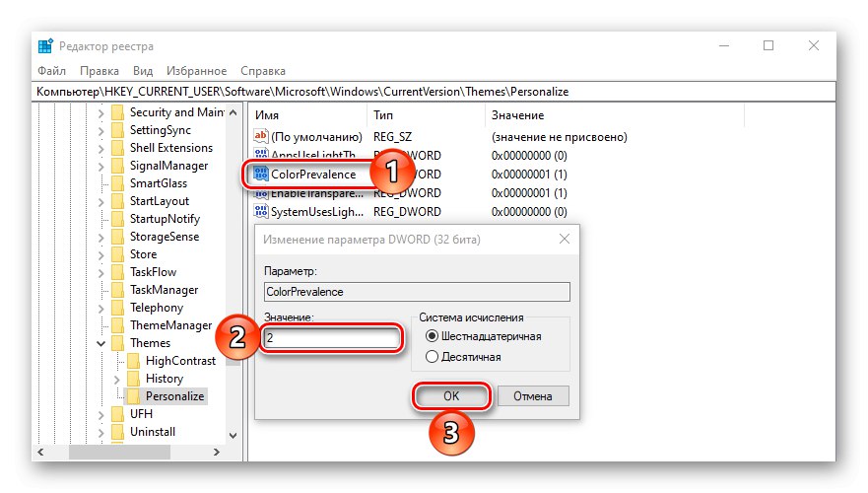Confirm the dialog with OK
Viewport: 868px width, 493px height.
click(451, 396)
